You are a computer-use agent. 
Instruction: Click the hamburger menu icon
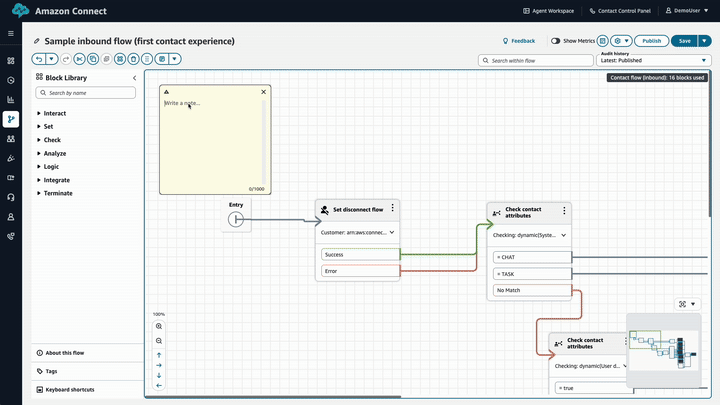click(x=11, y=33)
